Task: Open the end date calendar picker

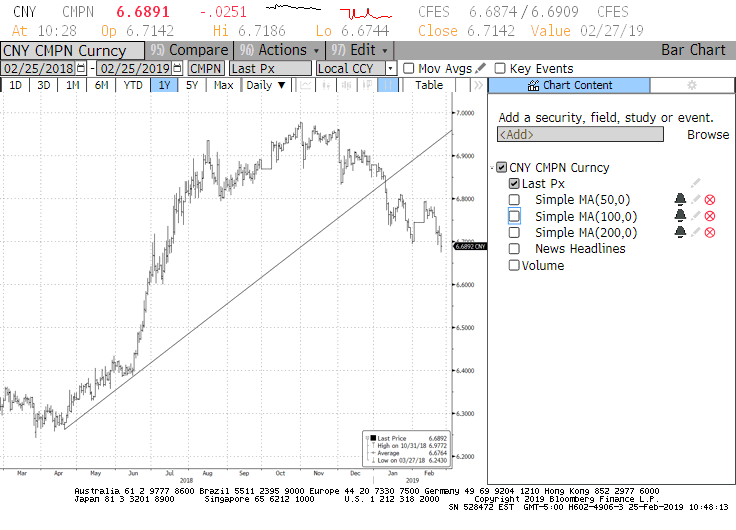Action: (178, 68)
